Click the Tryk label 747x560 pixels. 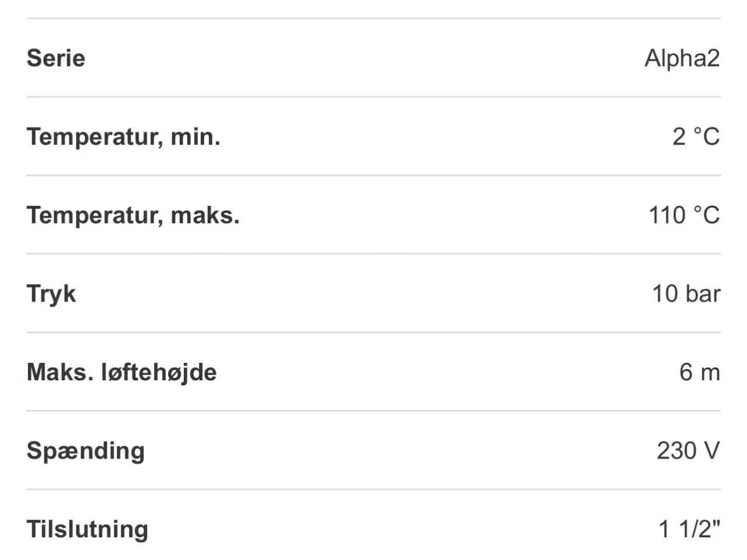(x=51, y=293)
